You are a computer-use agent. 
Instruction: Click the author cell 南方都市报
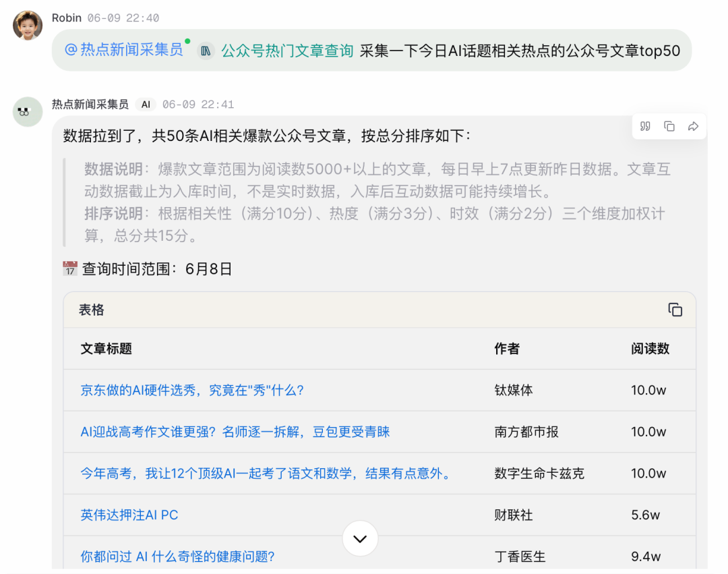point(526,432)
